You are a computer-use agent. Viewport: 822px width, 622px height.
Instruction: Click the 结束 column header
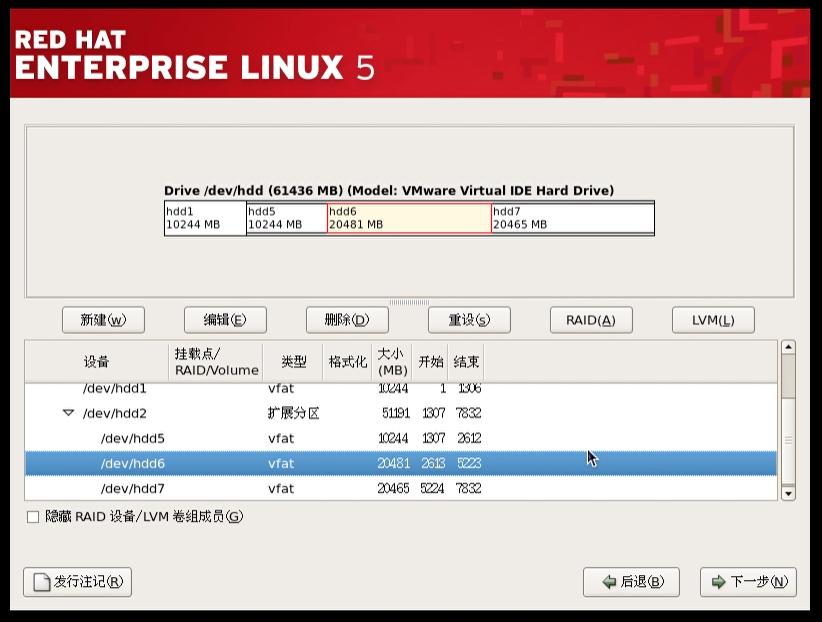(x=466, y=361)
